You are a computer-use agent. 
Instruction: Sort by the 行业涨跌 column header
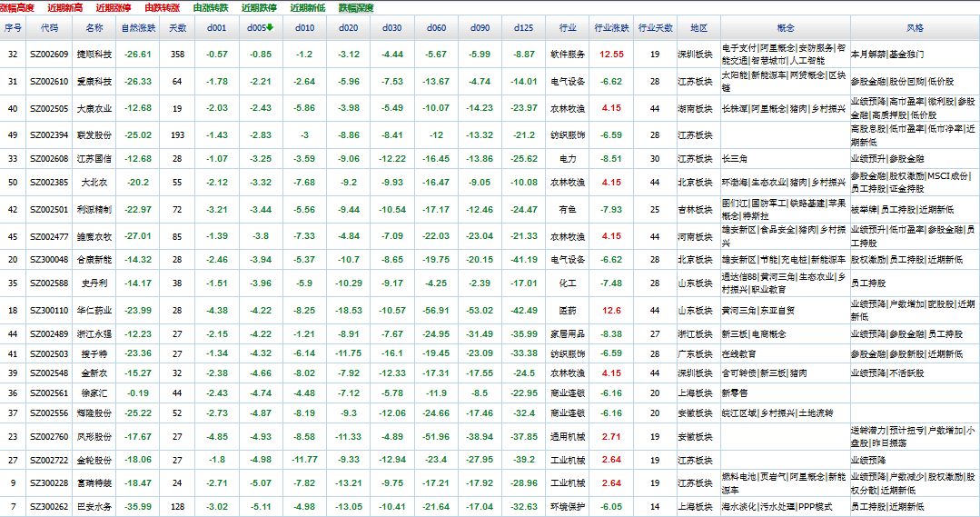click(611, 28)
